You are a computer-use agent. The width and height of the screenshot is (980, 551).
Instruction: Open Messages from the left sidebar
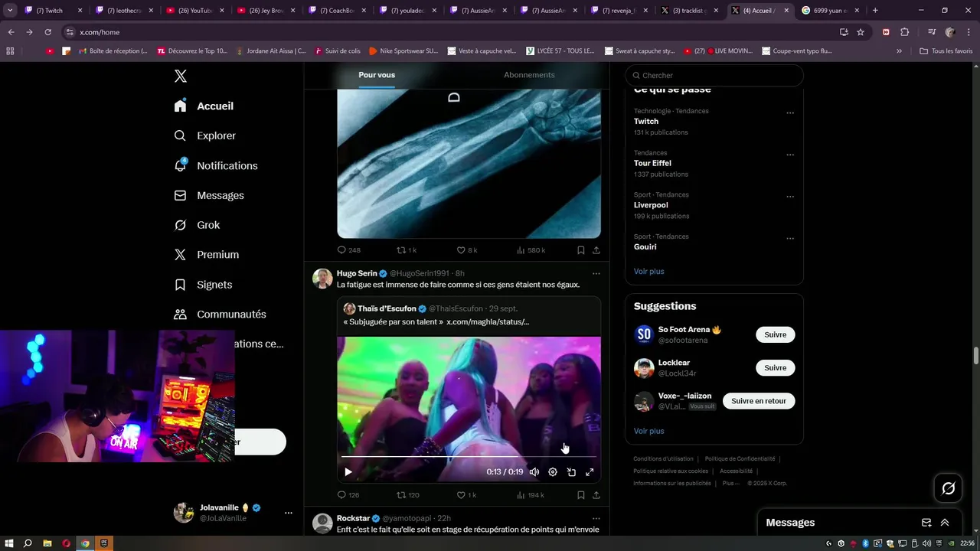[x=209, y=195]
